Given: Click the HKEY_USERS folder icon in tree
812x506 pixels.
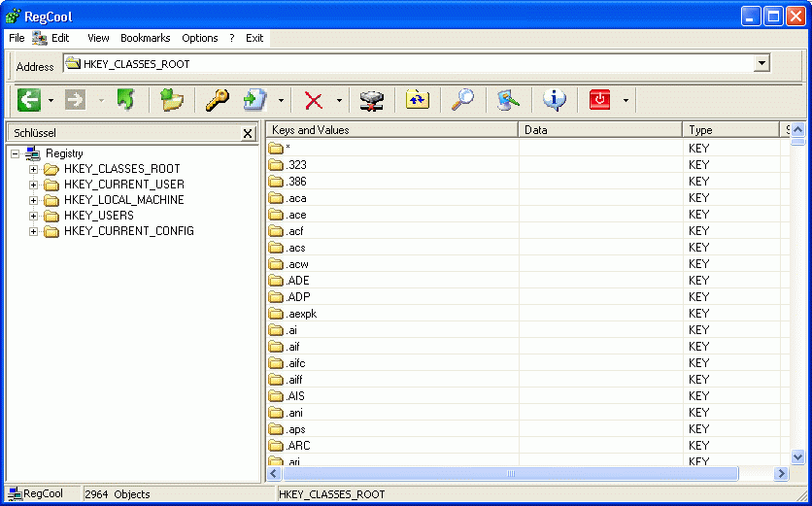Looking at the screenshot, I should click(51, 216).
